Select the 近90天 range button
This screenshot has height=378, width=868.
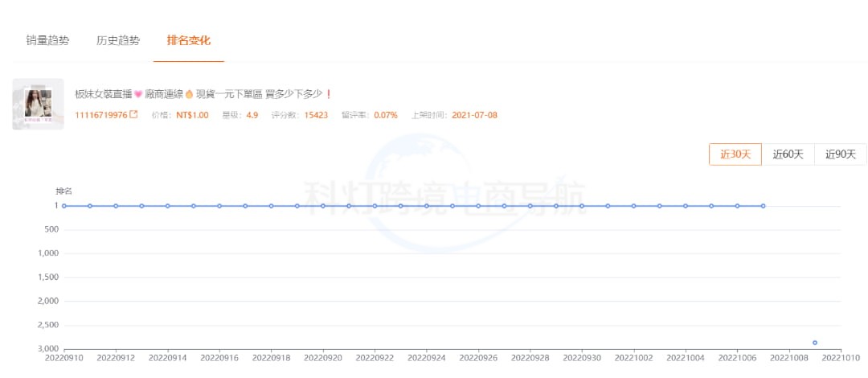pos(841,154)
